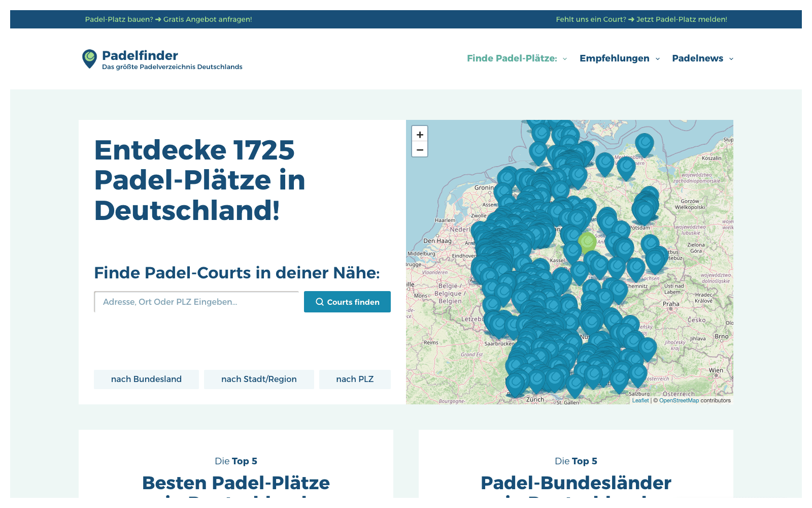Image resolution: width=812 pixels, height=508 pixels.
Task: Open Jetzt Padel-Platz melden link
Action: point(682,19)
